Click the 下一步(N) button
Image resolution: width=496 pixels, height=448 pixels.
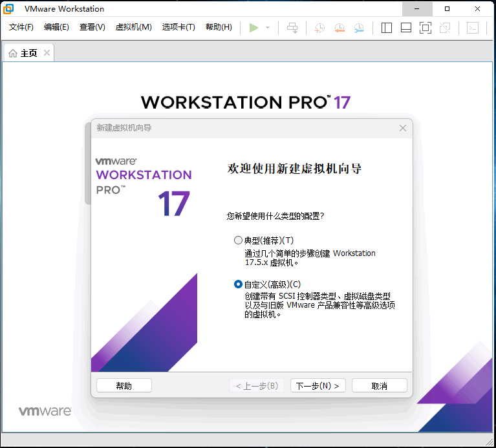point(318,386)
